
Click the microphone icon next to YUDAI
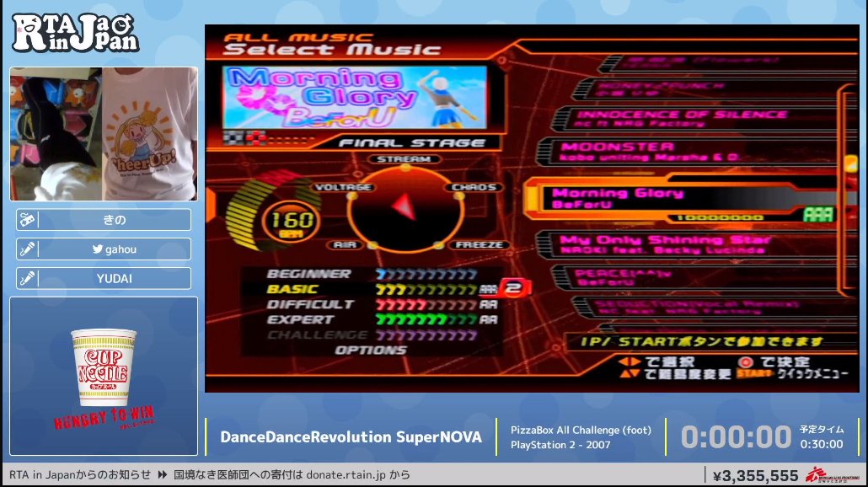tap(27, 278)
